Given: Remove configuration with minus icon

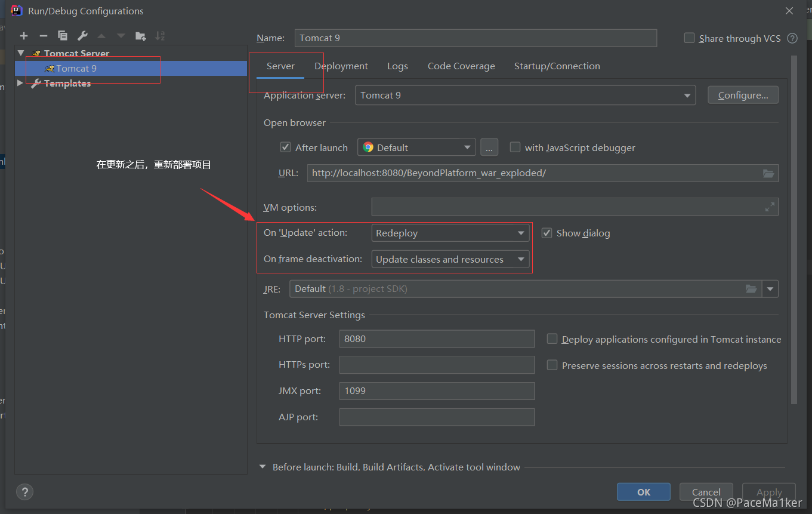Looking at the screenshot, I should 43,36.
